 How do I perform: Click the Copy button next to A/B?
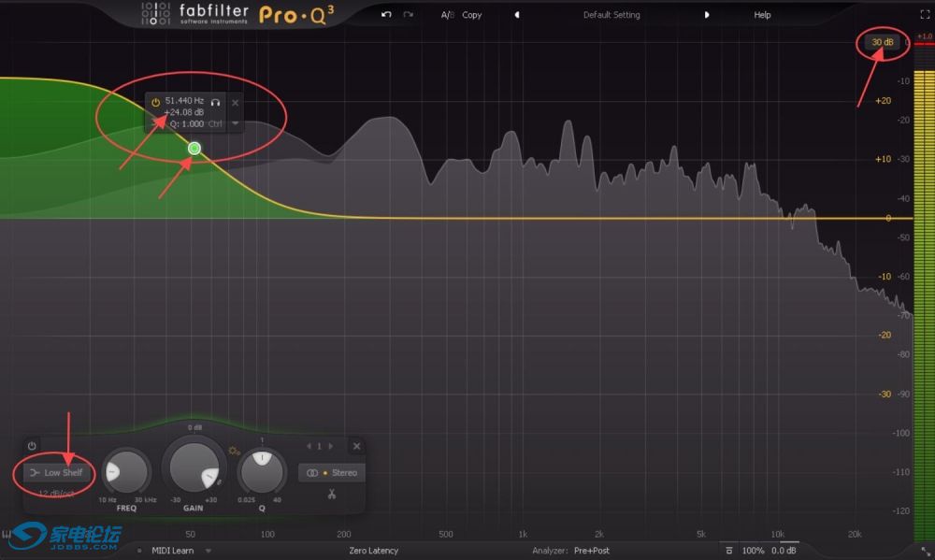472,15
